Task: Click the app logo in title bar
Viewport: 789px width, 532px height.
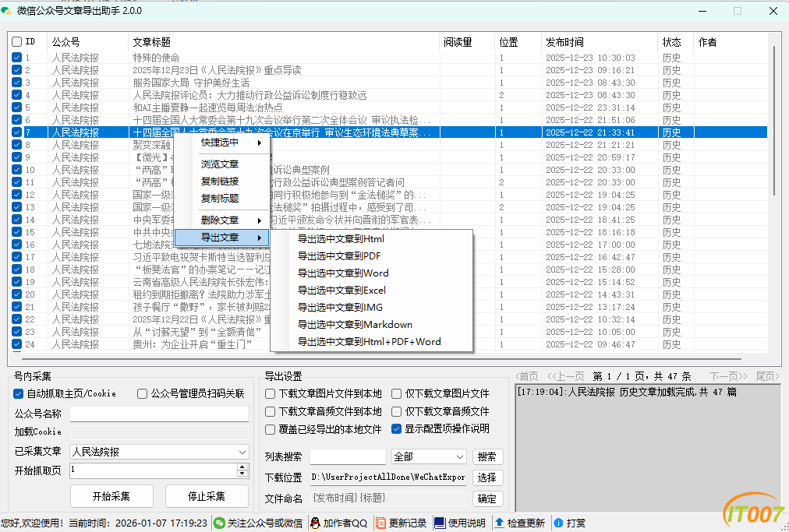Action: coord(8,10)
